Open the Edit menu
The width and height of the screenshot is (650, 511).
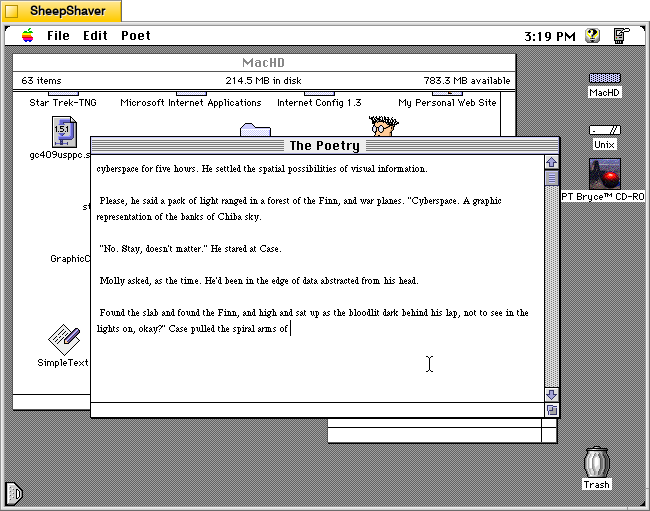click(95, 36)
